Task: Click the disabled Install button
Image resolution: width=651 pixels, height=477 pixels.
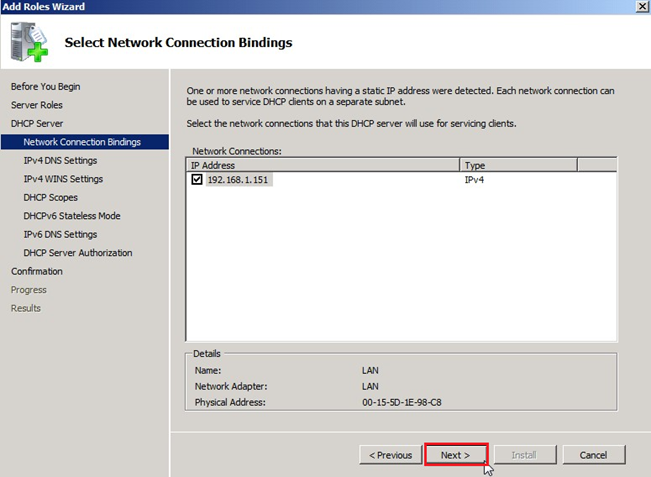Action: pyautogui.click(x=525, y=455)
